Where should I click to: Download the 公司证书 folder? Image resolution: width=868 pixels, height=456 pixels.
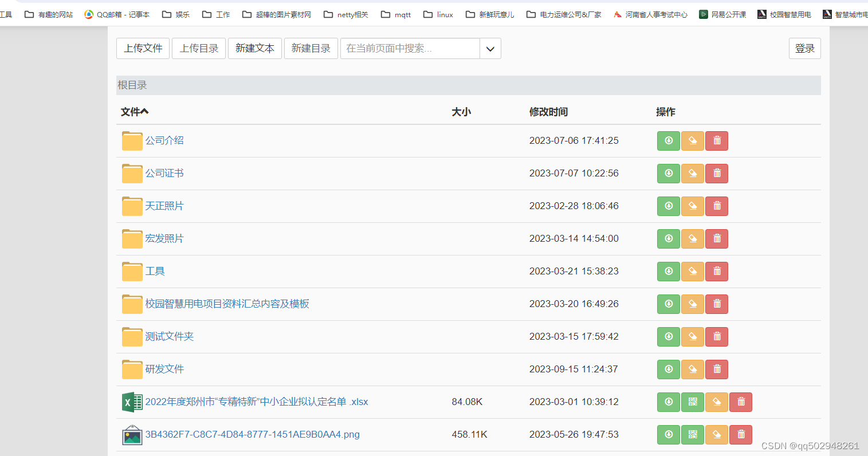tap(668, 174)
